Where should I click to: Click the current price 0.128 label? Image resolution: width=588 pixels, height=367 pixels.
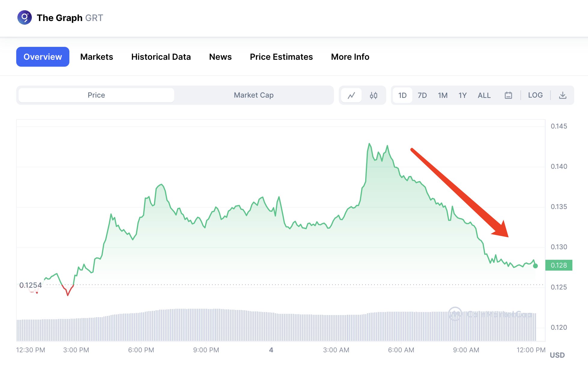[559, 265]
